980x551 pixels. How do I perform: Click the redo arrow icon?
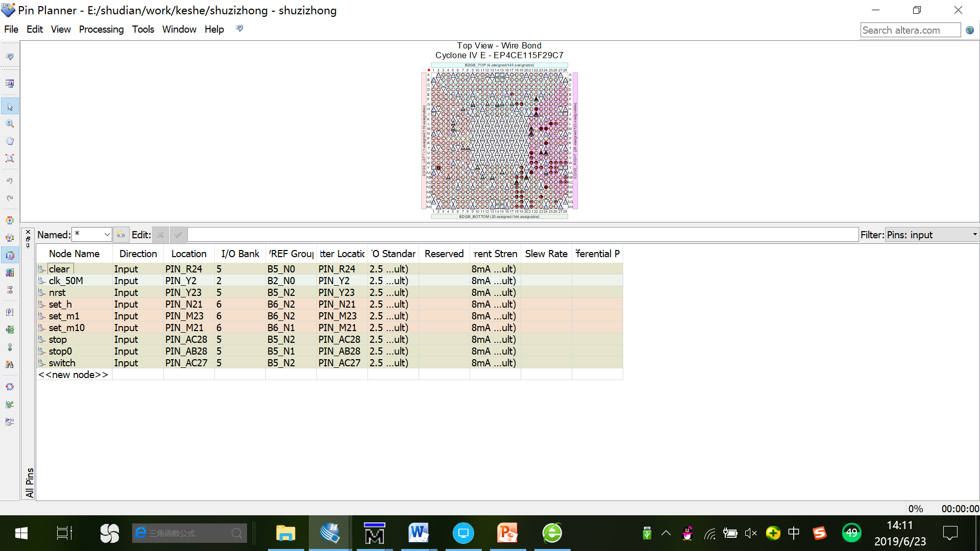(10, 198)
